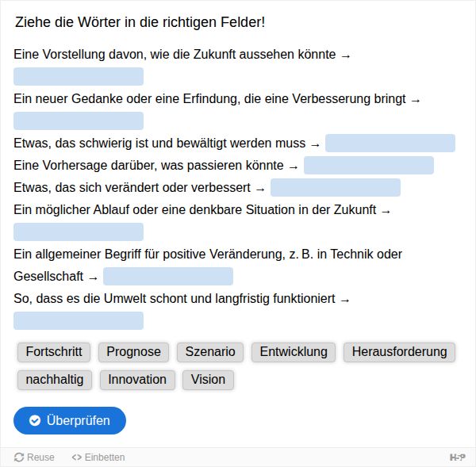476x467 pixels.
Task: Choose the Entwicklung word chip
Action: [294, 352]
